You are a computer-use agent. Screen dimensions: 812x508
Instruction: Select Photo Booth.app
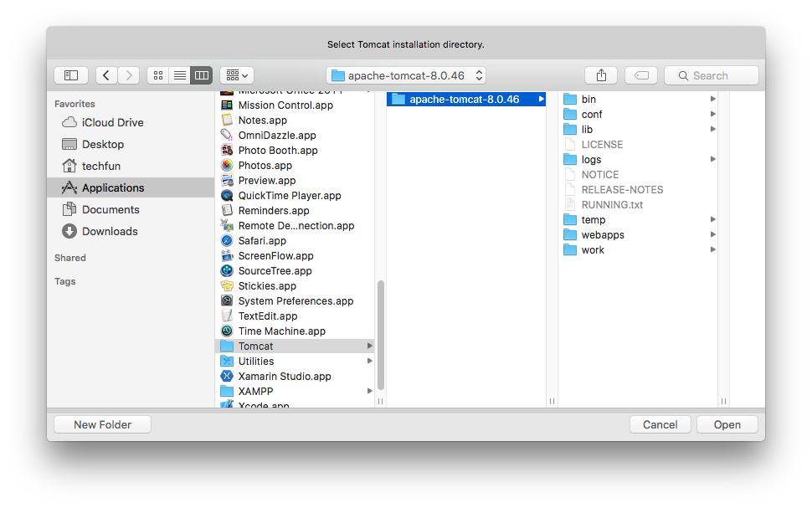pyautogui.click(x=296, y=150)
